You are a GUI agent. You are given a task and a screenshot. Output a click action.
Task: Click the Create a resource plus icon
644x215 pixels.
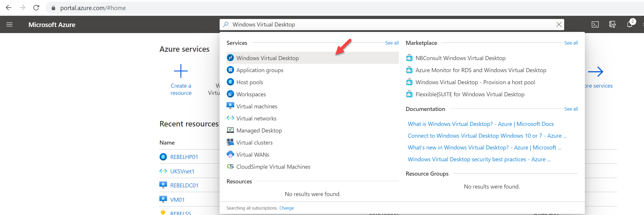tap(181, 71)
